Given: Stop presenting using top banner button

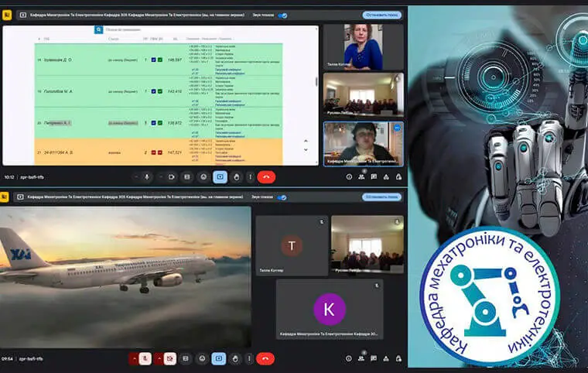Looking at the screenshot, I should tap(381, 15).
